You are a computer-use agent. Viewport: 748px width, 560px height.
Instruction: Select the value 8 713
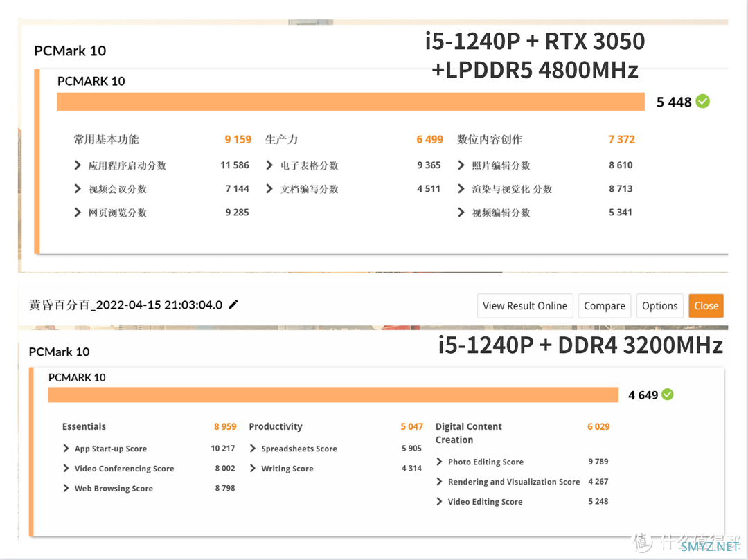click(x=621, y=189)
